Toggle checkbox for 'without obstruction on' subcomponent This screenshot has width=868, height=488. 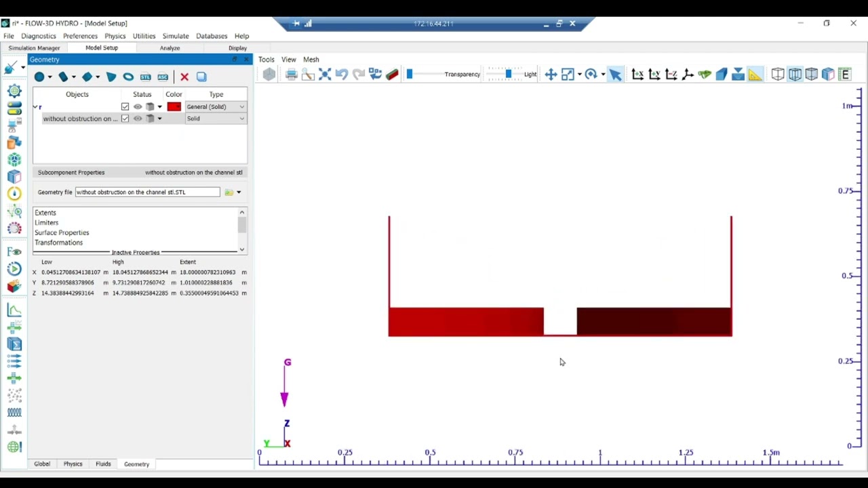[x=125, y=119]
